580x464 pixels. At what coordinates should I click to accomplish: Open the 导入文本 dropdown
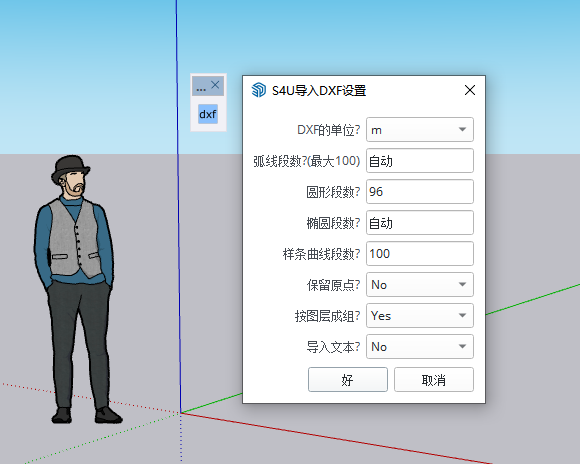420,347
